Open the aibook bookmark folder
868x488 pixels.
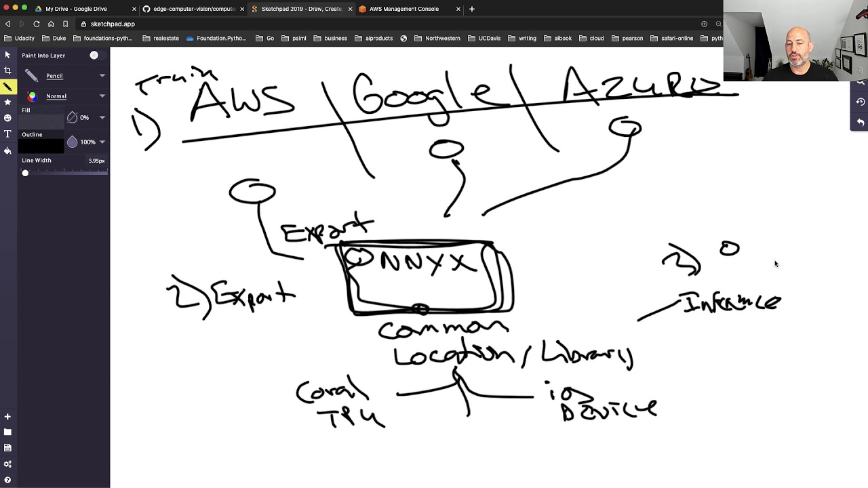pos(557,38)
